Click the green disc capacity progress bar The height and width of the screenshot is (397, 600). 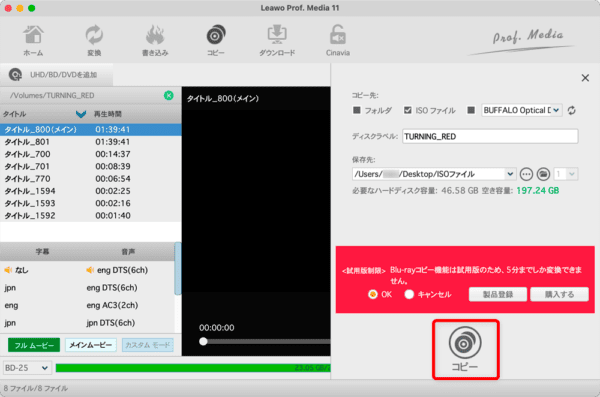click(x=193, y=368)
